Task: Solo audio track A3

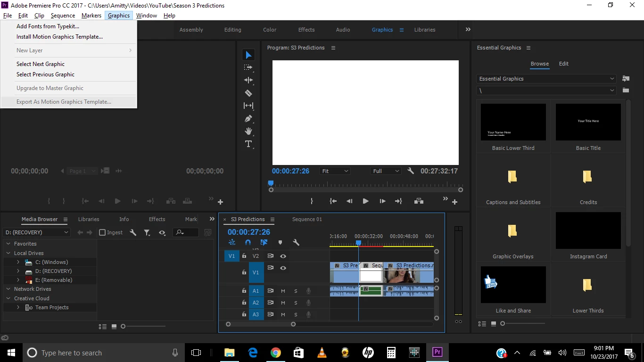Action: click(x=296, y=314)
